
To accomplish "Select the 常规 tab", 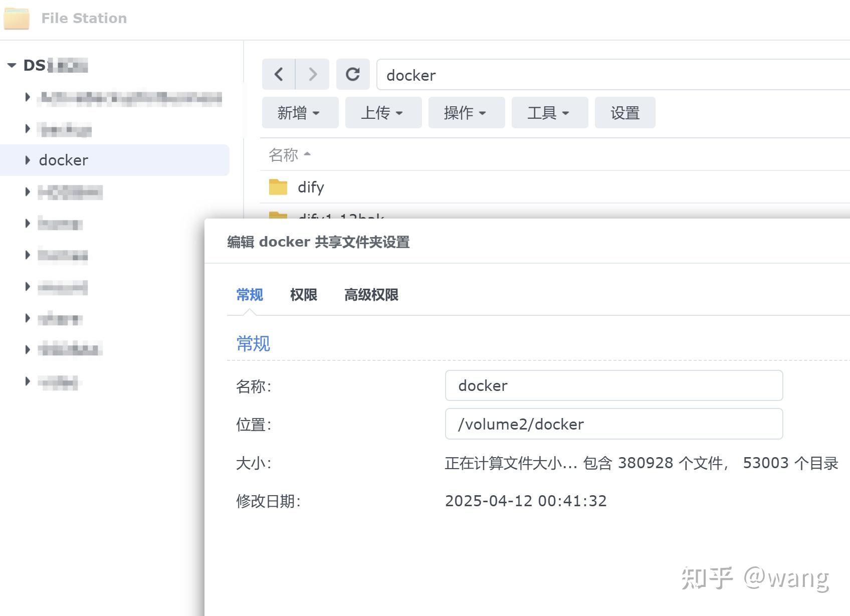I will 249,295.
